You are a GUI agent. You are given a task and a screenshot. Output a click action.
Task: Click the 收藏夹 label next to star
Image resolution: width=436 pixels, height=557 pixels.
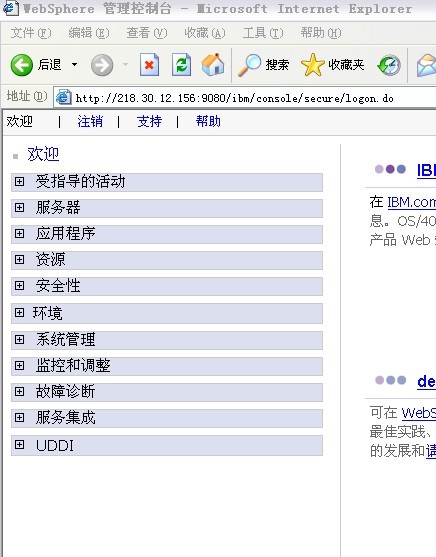tap(346, 65)
